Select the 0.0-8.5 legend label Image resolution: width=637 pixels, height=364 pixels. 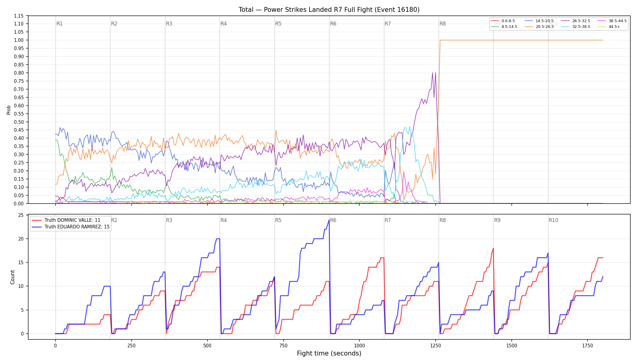[x=508, y=21]
